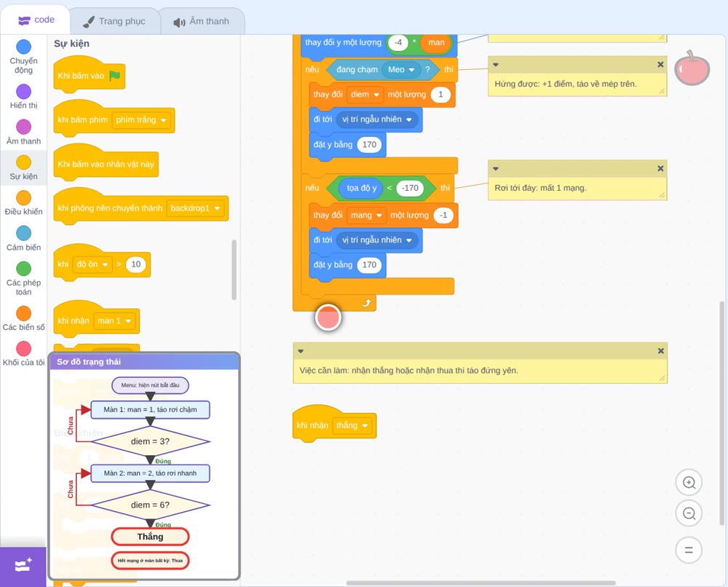This screenshot has height=587, width=728.
Task: Click the apple sprite watermark
Action: pyautogui.click(x=692, y=68)
